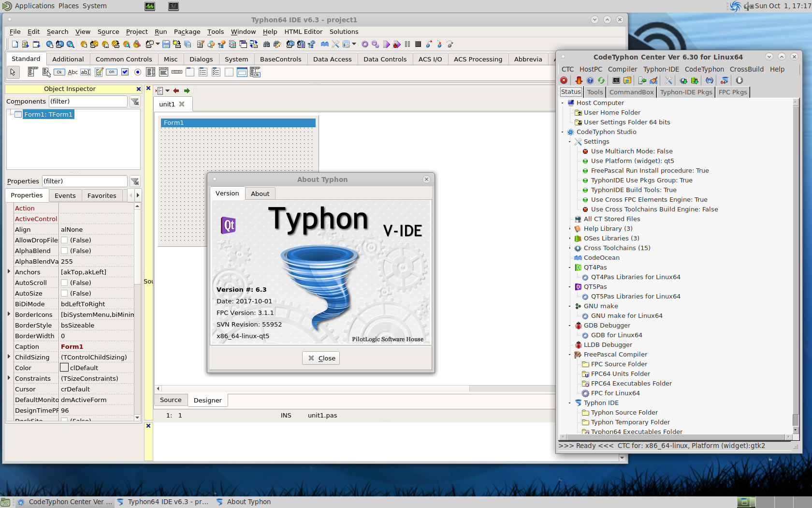Click the Color property clDefault swatch
Image resolution: width=812 pixels, height=508 pixels.
[64, 368]
